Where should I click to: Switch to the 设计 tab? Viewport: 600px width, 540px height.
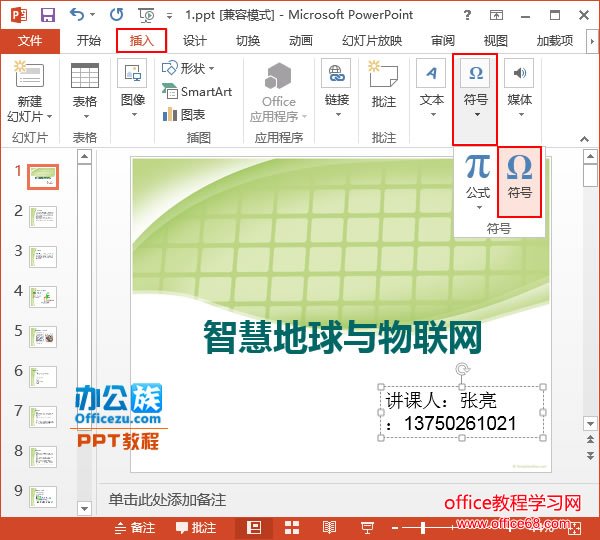pyautogui.click(x=195, y=41)
